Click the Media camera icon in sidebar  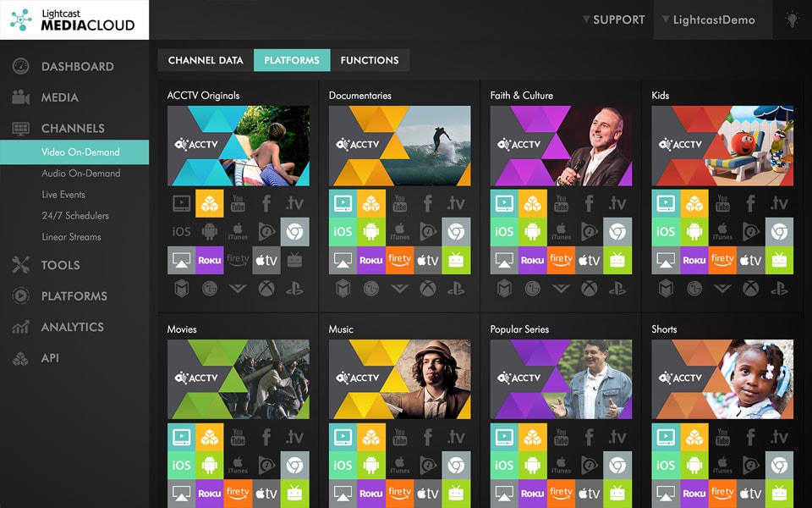click(20, 97)
